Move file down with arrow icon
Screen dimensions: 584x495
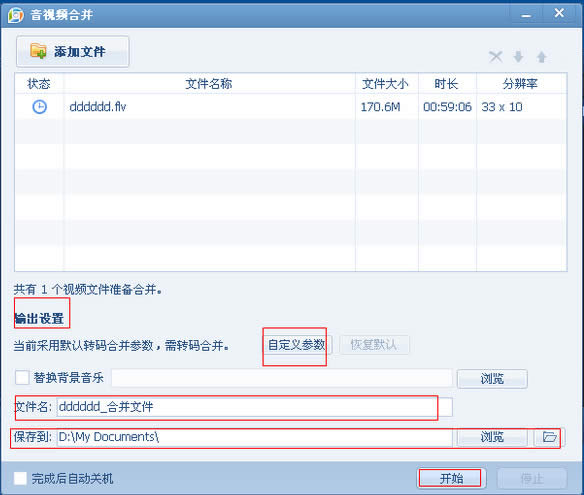(518, 57)
